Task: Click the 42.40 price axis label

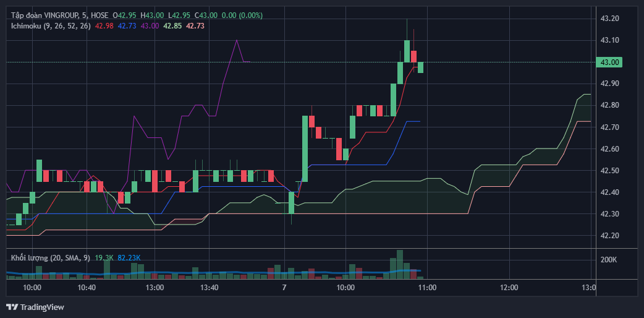Action: click(609, 192)
